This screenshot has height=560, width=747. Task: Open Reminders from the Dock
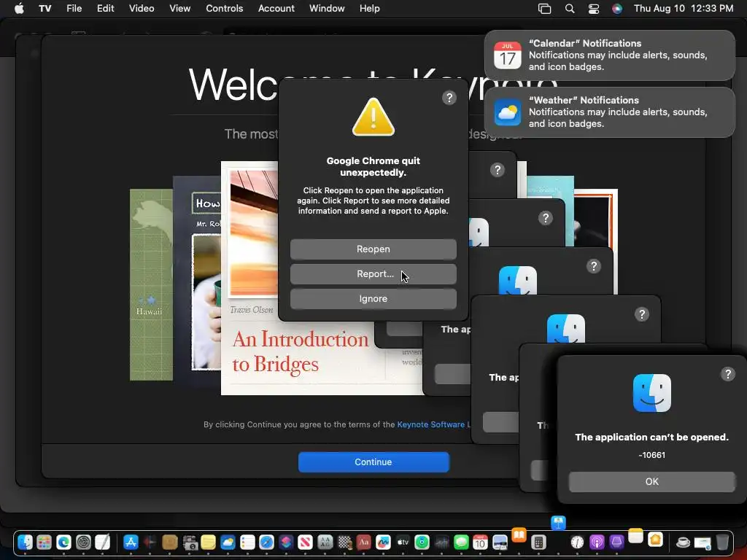247,542
